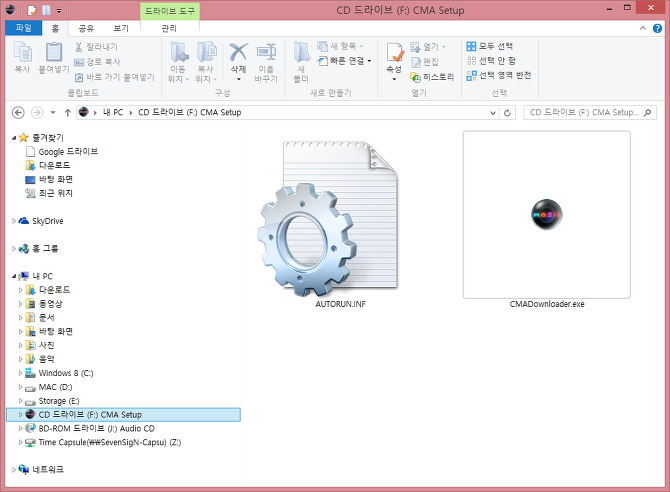
Task: Expand the SkyDrive tree node
Action: coord(14,221)
